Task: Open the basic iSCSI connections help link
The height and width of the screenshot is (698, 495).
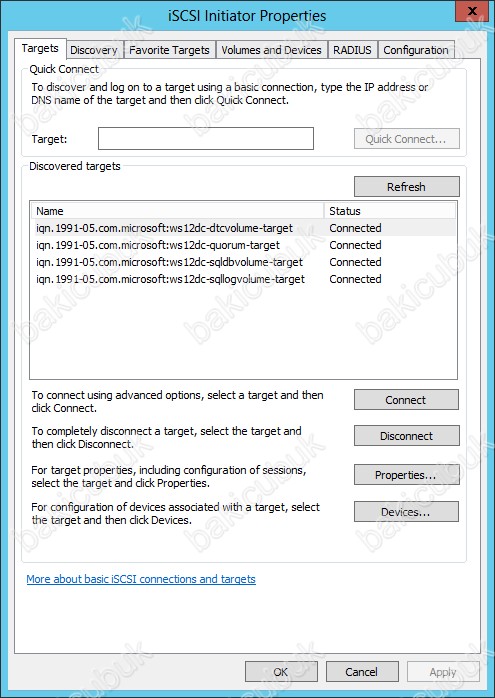Action: coord(141,579)
